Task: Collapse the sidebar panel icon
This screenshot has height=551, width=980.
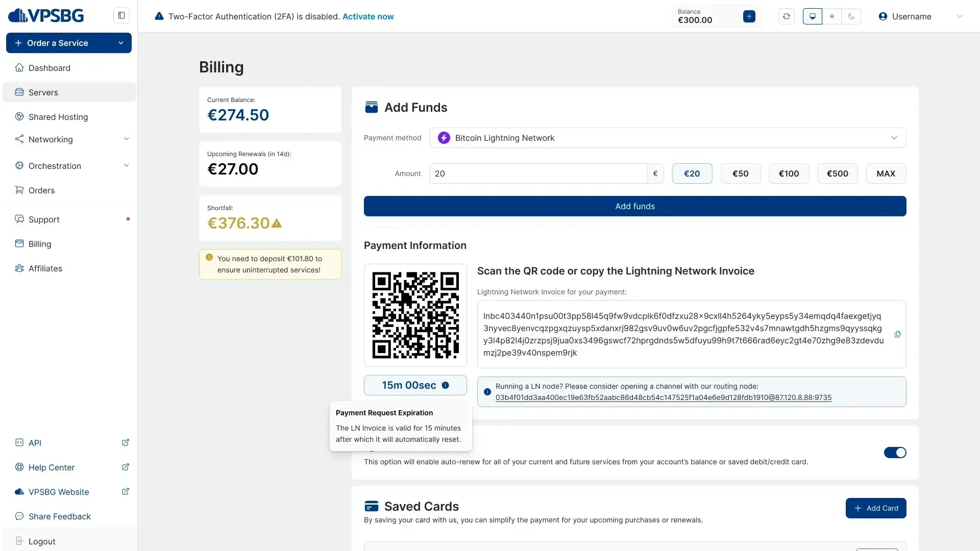Action: click(x=121, y=15)
